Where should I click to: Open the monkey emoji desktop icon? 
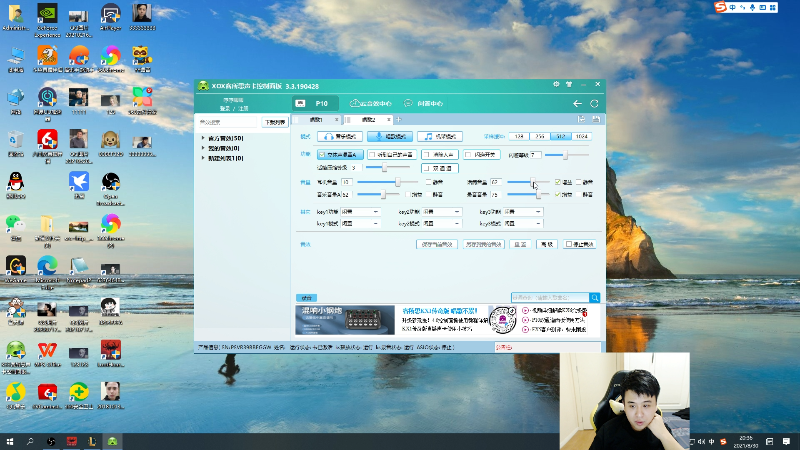(110, 144)
